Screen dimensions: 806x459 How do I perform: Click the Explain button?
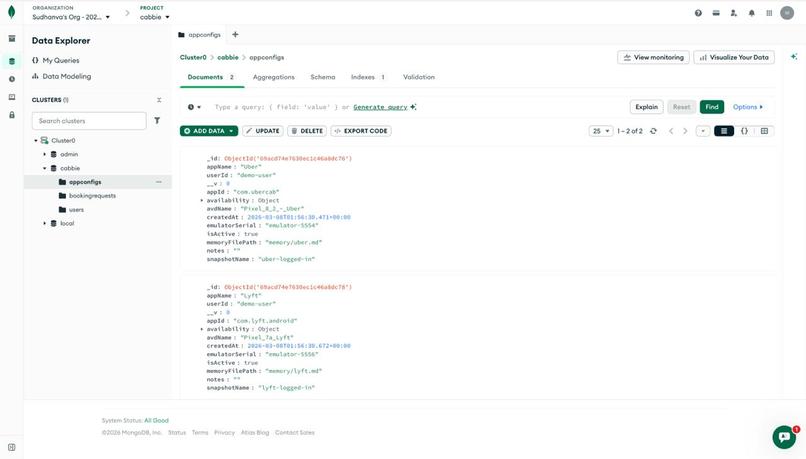(647, 107)
